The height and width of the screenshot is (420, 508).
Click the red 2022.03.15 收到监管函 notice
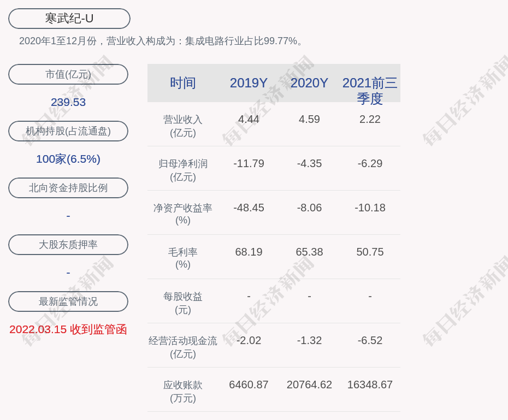pyautogui.click(x=68, y=329)
